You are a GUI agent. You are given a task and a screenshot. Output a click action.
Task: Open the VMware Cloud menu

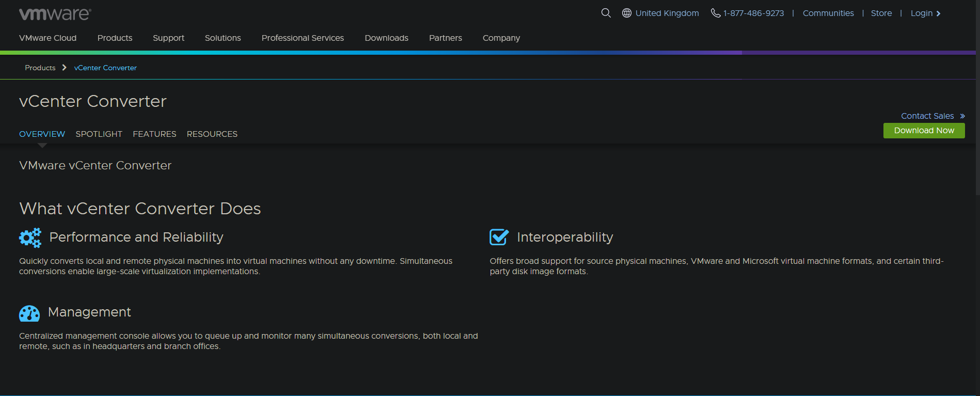[48, 38]
